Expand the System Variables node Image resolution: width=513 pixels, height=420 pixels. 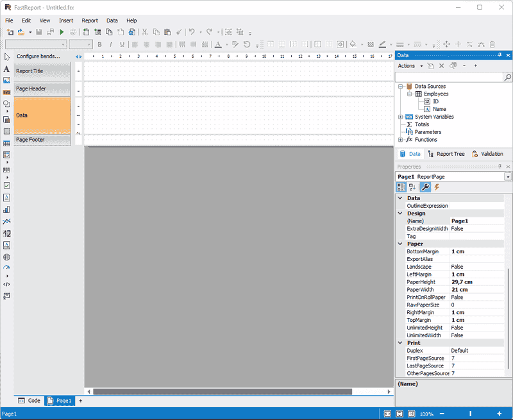pos(400,117)
